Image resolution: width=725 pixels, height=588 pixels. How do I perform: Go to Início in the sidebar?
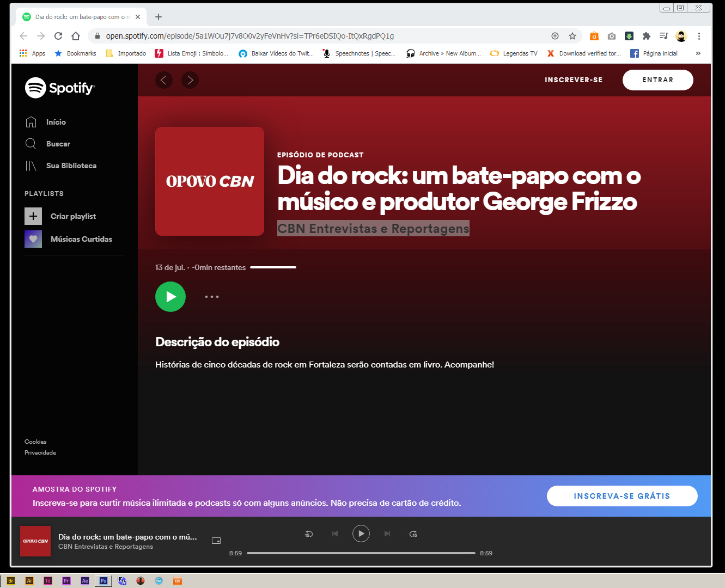pyautogui.click(x=56, y=122)
